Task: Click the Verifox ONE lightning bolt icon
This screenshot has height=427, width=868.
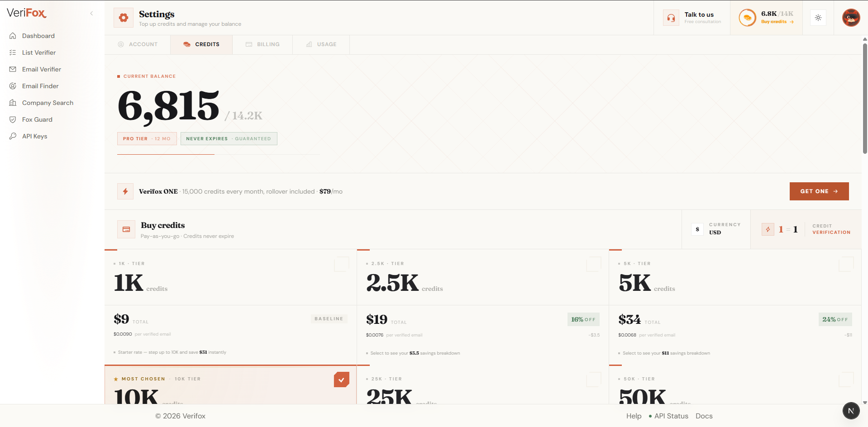Action: click(x=125, y=191)
